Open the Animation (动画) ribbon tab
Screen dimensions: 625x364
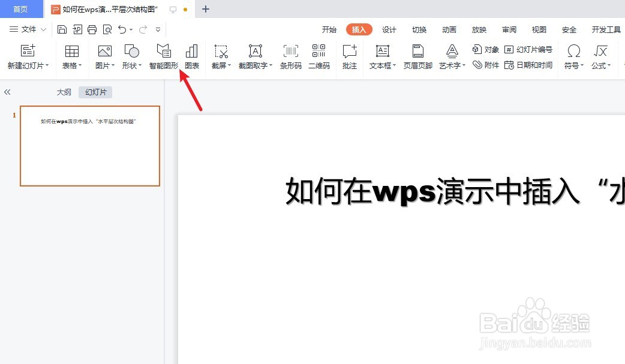[x=449, y=29]
